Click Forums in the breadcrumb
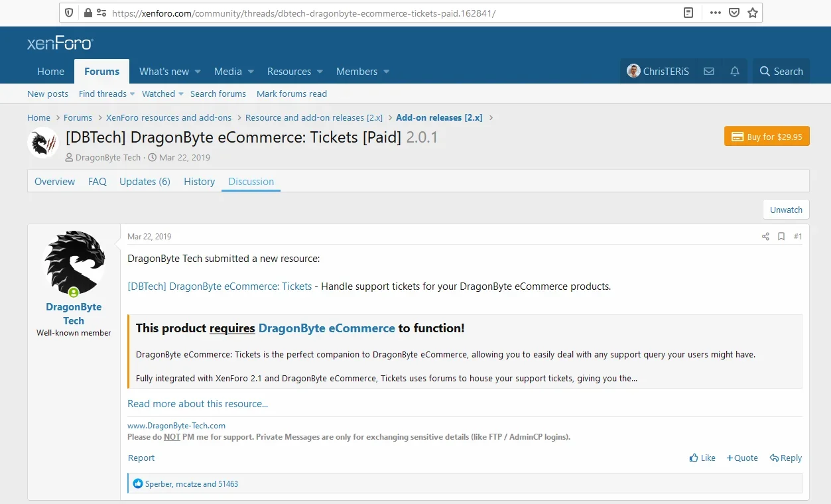This screenshot has height=504, width=831. pyautogui.click(x=78, y=117)
